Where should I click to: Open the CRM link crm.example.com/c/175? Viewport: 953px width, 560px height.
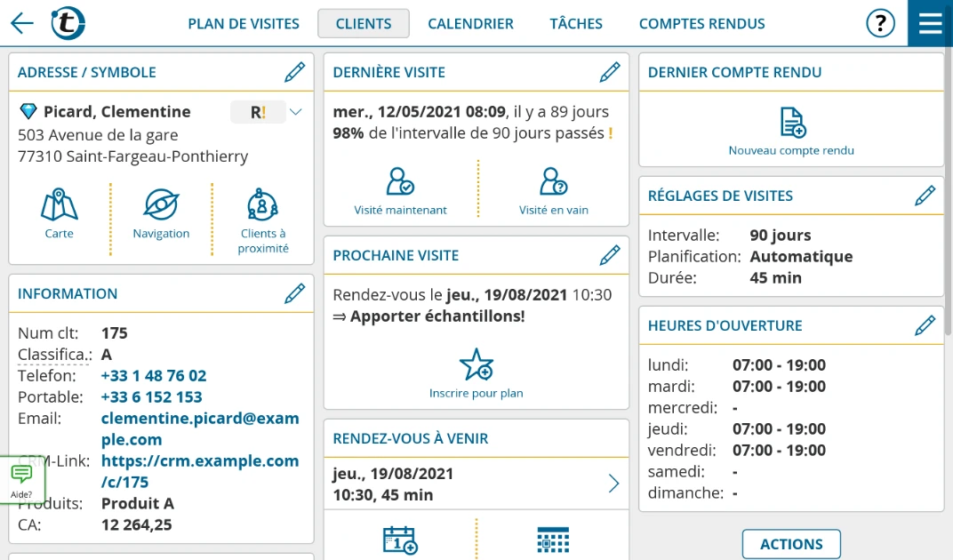200,471
